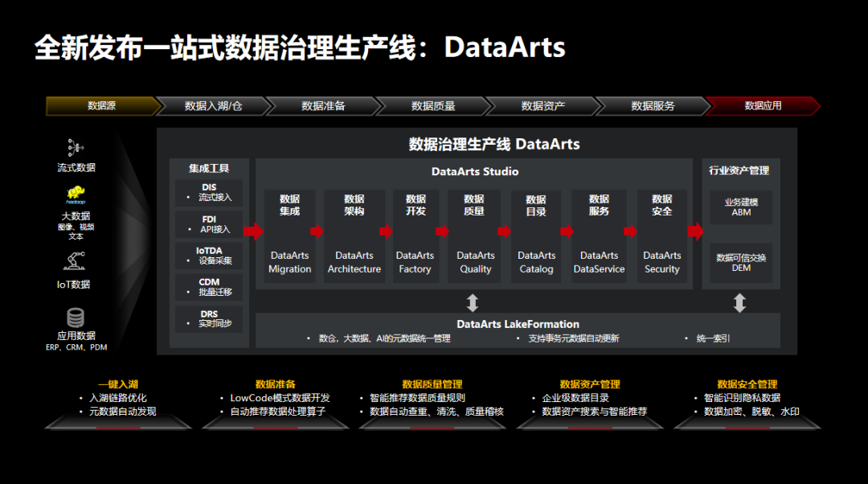868x484 pixels.
Task: Select the 数据入湖/仓 stage
Action: click(x=214, y=106)
